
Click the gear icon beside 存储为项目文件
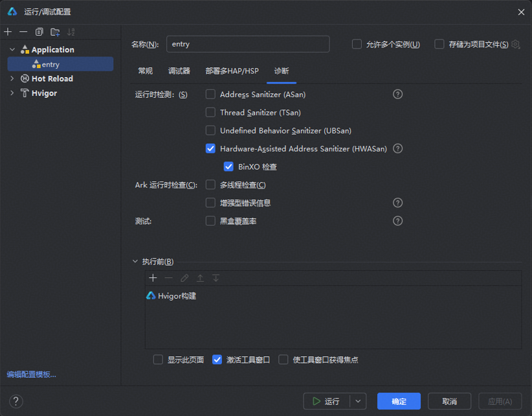(516, 44)
